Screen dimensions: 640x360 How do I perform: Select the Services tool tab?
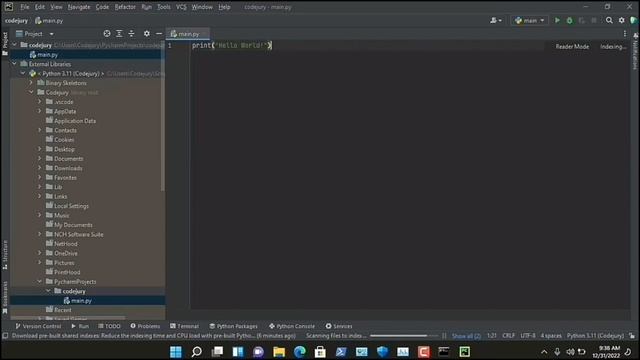click(339, 326)
